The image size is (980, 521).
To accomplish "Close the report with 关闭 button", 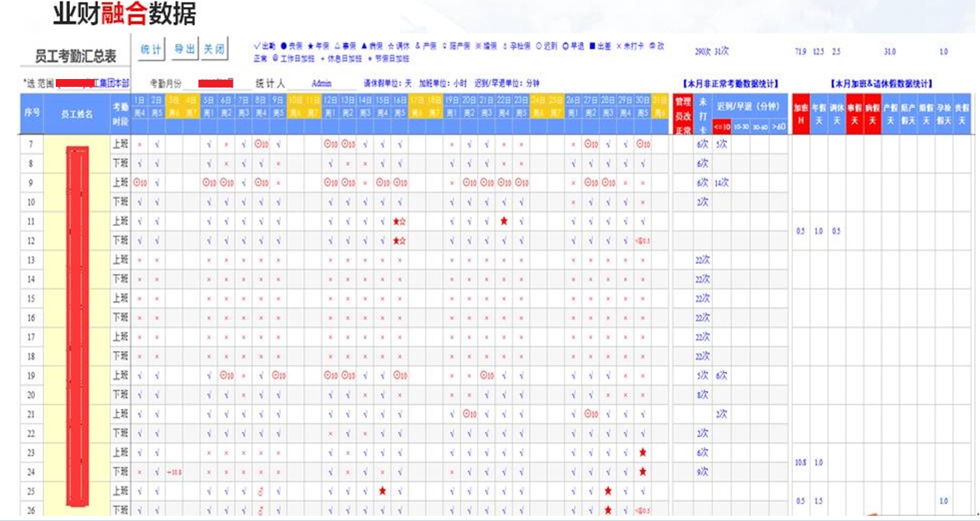I will (214, 49).
